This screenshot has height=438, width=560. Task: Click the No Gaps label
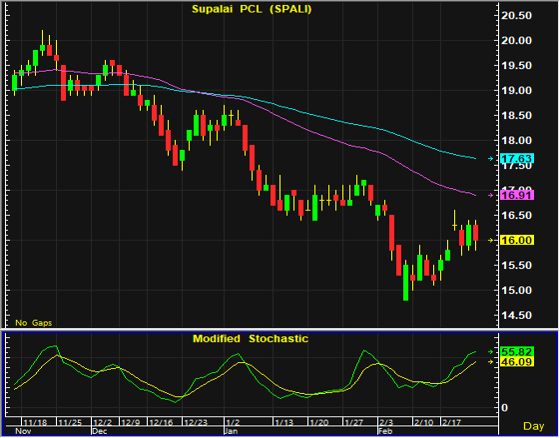point(34,323)
